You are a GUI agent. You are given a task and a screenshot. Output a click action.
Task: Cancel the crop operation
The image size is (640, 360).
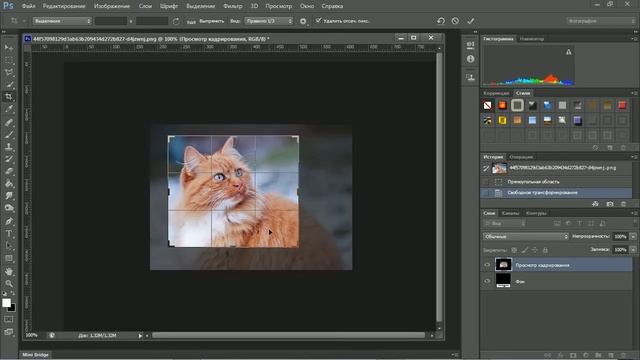click(455, 21)
